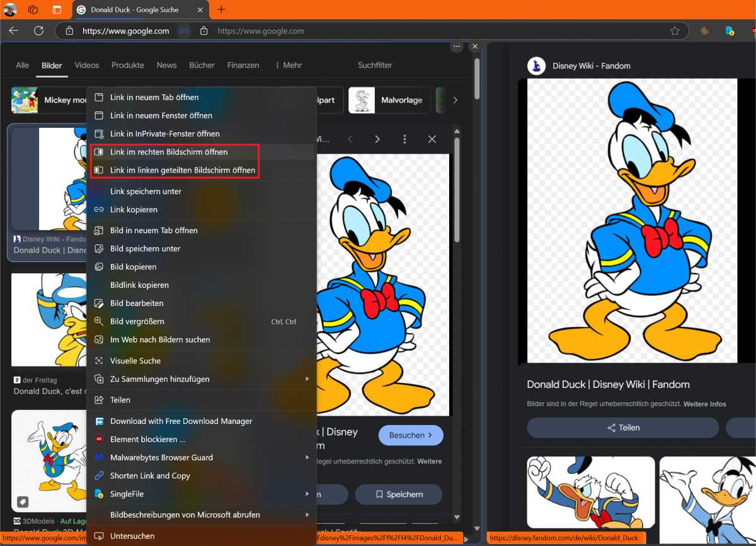Reload the page with refresh icon

click(x=38, y=31)
